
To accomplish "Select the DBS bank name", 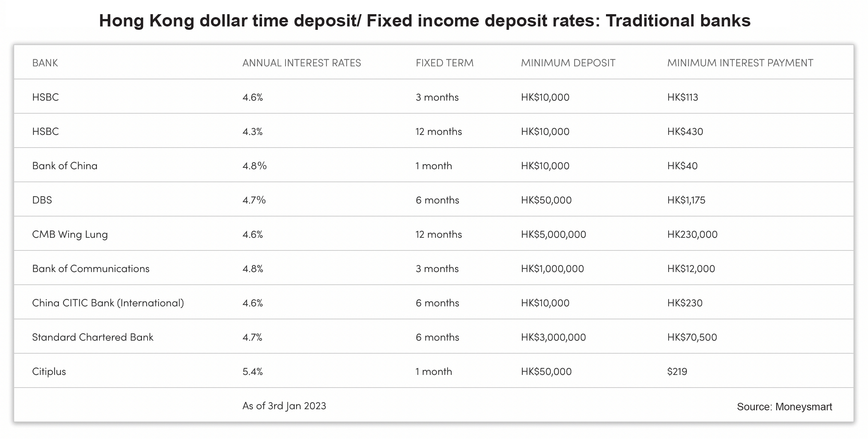I will (x=42, y=200).
